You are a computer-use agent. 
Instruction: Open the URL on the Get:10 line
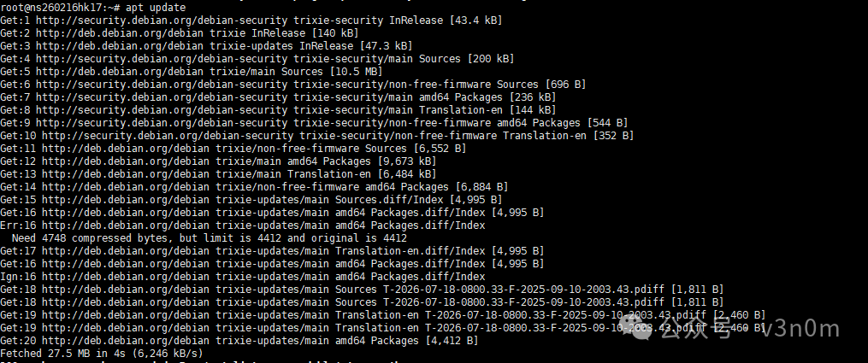(x=168, y=135)
